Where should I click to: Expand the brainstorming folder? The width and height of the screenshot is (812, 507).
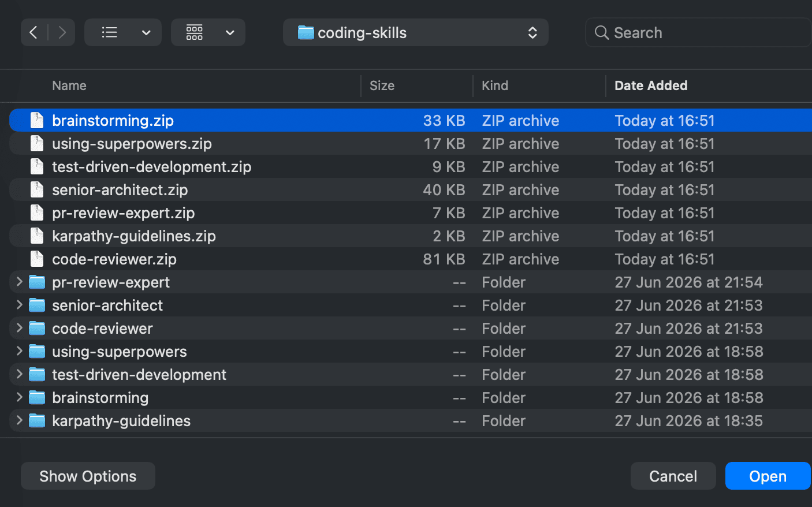(19, 397)
